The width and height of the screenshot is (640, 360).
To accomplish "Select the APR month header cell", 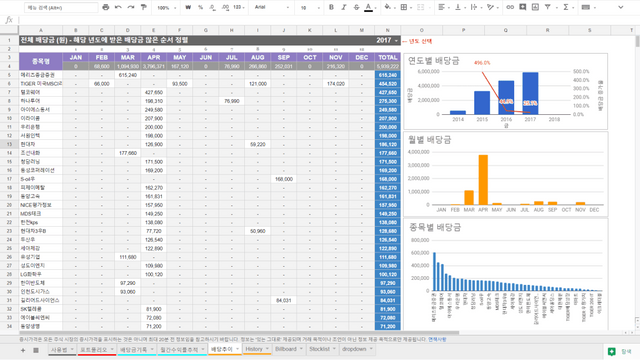I will [153, 58].
